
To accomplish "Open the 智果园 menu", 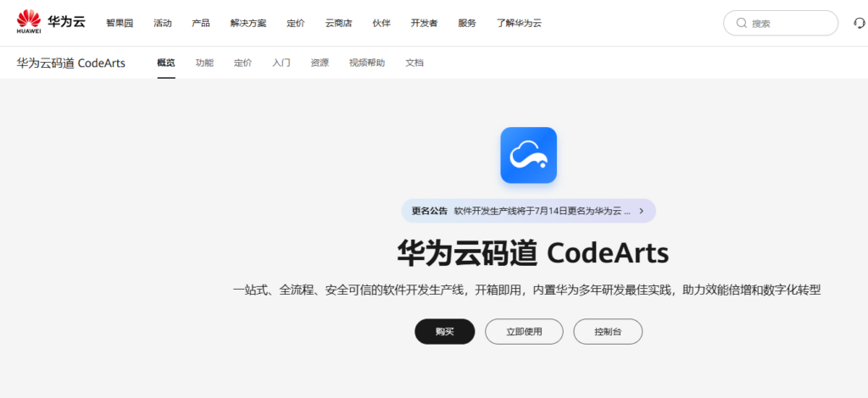I will point(120,23).
